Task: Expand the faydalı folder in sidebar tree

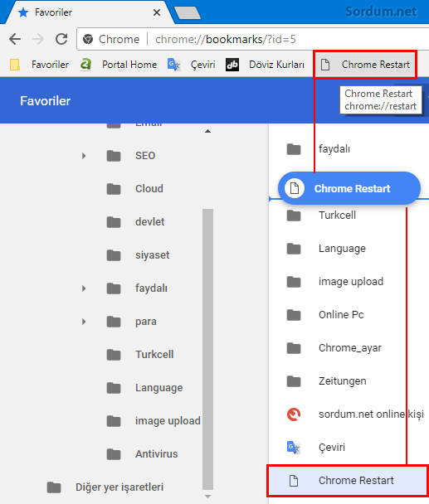Action: [84, 288]
